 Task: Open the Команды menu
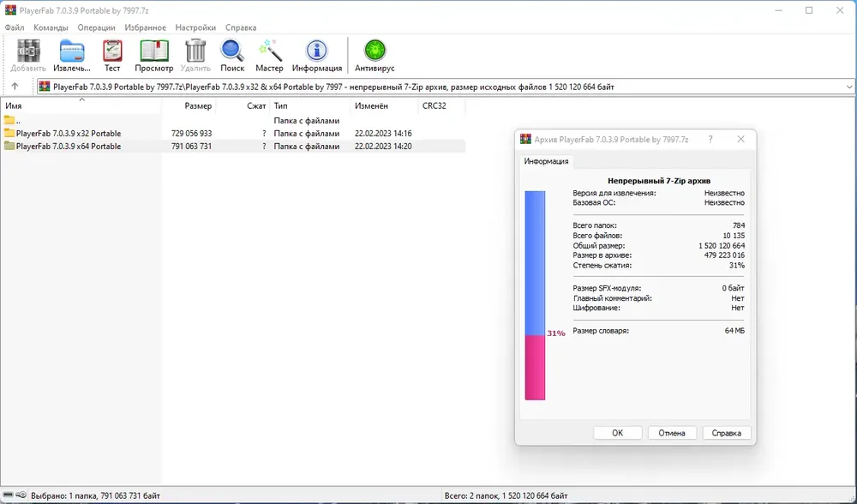(51, 27)
